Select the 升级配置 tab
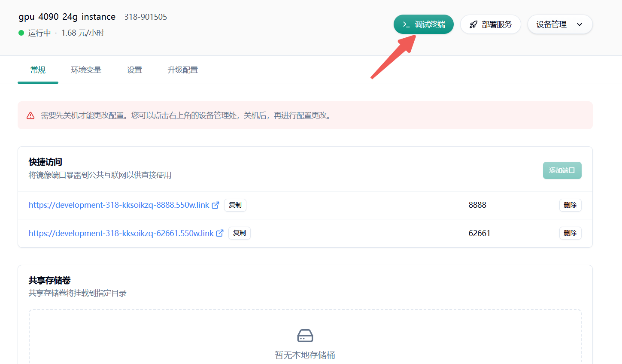The image size is (622, 364). (x=183, y=70)
